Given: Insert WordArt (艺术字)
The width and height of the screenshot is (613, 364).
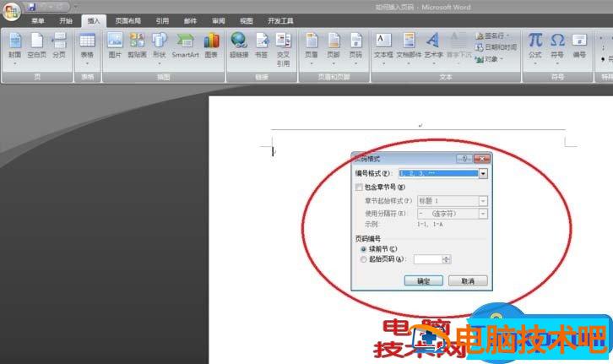Looking at the screenshot, I should (x=433, y=49).
